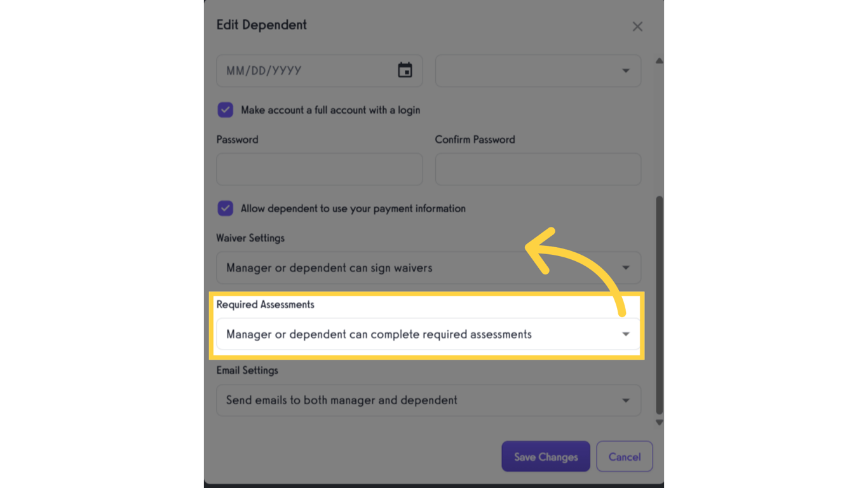
Task: Click the scrollbar up arrow
Action: 659,60
